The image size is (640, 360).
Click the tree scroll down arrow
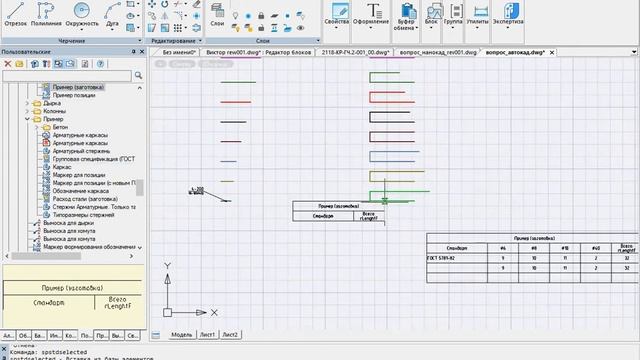[x=140, y=247]
